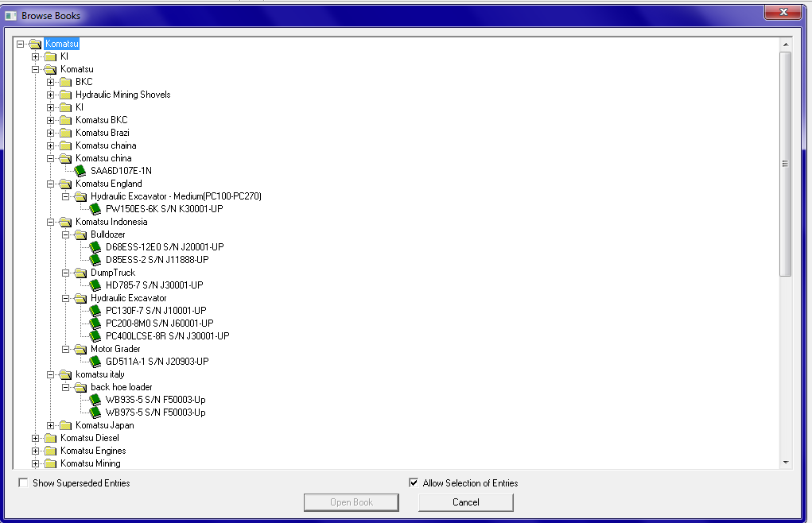Click the Open Book button
Viewport: 812px width, 523px height.
coord(352,502)
